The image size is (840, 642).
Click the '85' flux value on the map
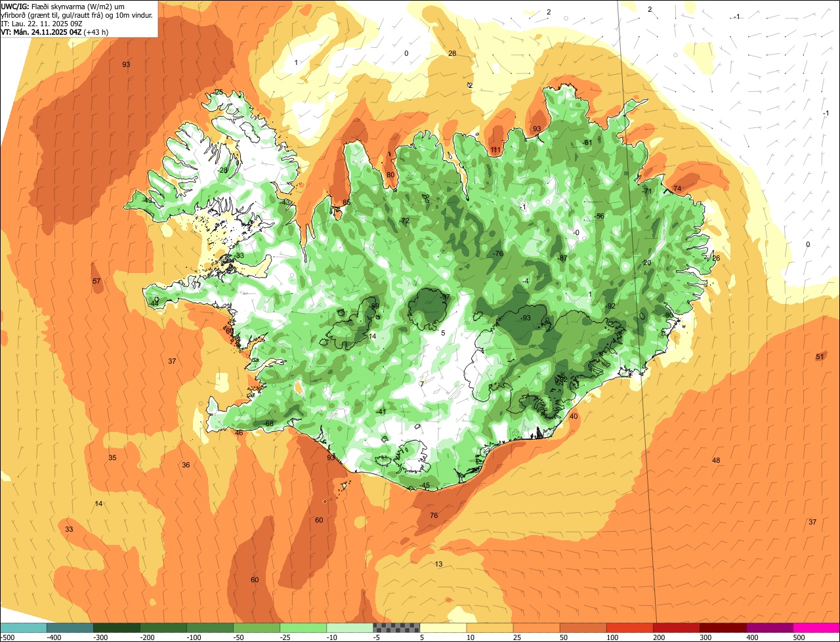click(x=346, y=203)
